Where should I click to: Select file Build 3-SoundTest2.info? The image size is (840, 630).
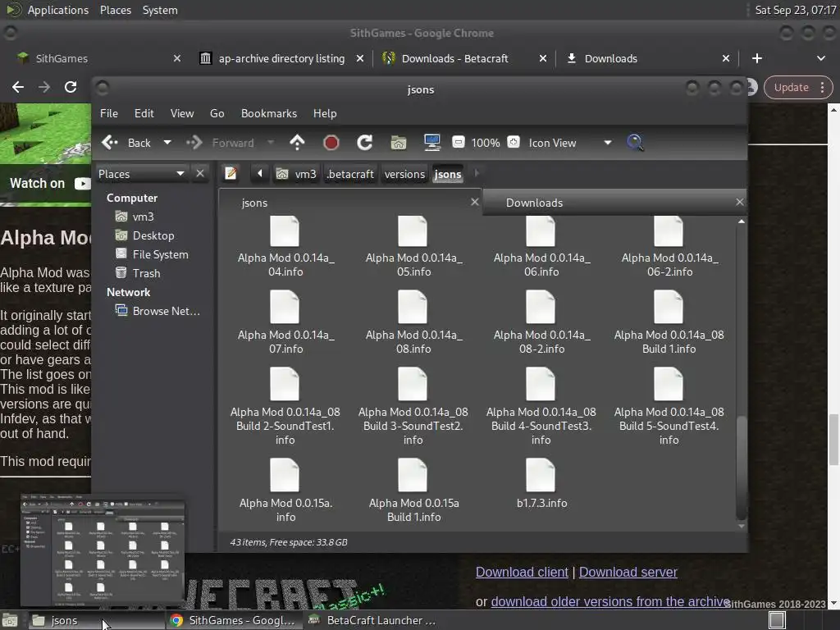coord(413,407)
